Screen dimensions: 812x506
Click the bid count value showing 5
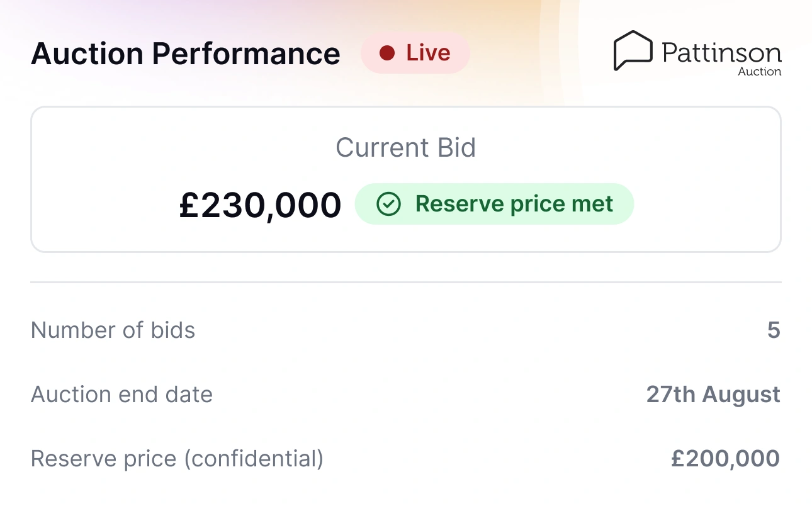point(773,330)
